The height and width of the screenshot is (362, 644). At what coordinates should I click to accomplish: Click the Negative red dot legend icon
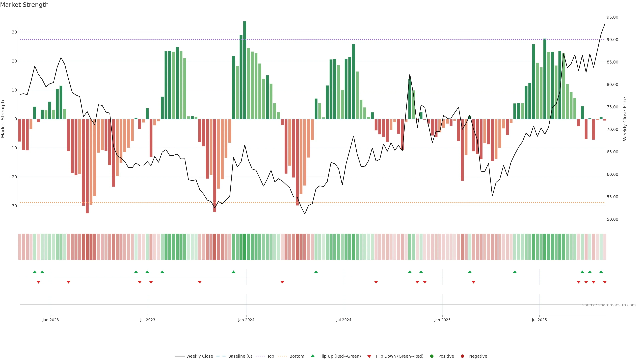(462, 356)
